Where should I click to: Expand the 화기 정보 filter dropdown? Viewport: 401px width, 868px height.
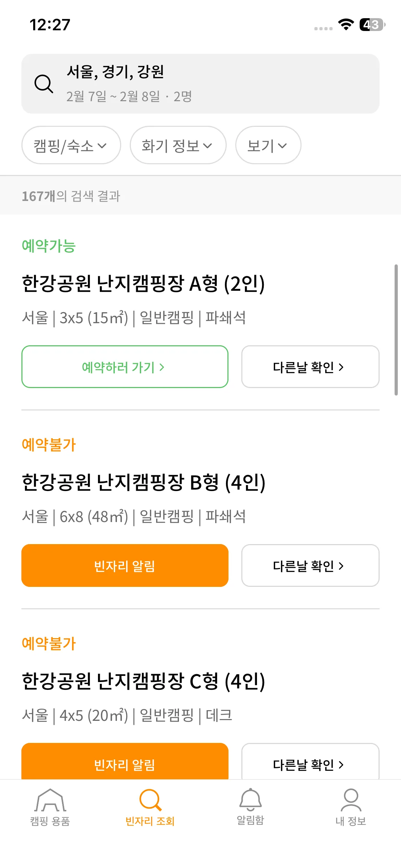tap(178, 145)
